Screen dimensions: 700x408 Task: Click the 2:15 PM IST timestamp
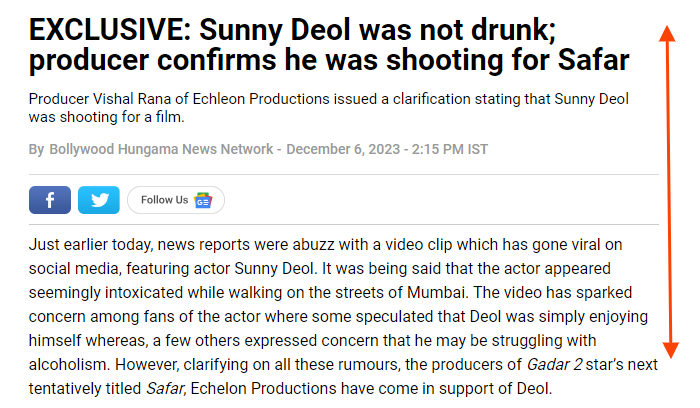click(x=450, y=149)
